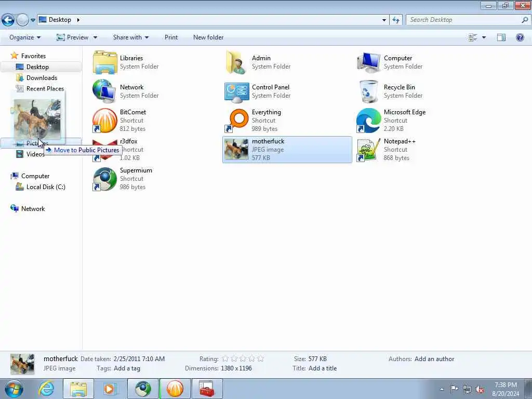Click the Date taken value
532x399 pixels.
(x=139, y=359)
